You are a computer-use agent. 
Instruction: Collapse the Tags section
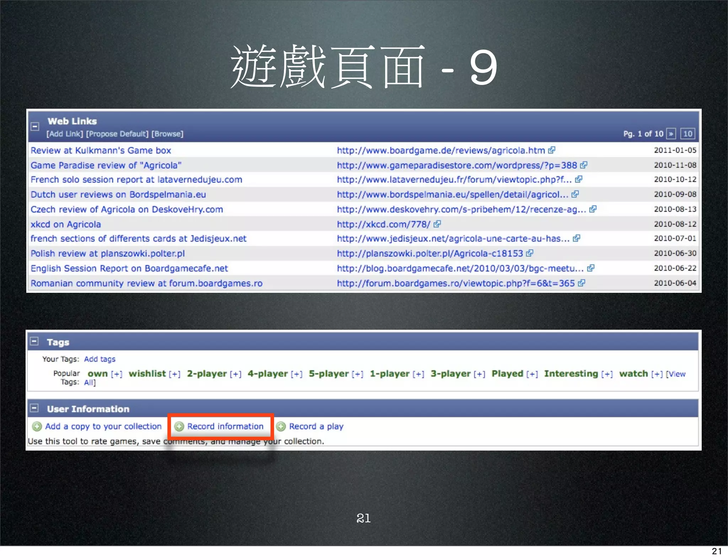[34, 341]
